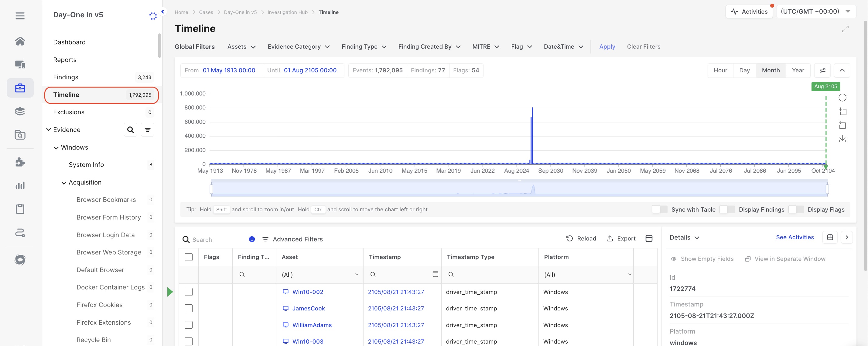The image size is (868, 346).
Task: Enable the Sync with Table toggle
Action: (659, 209)
